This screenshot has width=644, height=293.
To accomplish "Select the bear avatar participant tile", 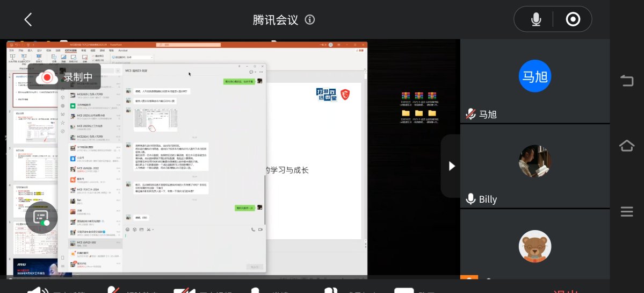I will pyautogui.click(x=535, y=246).
